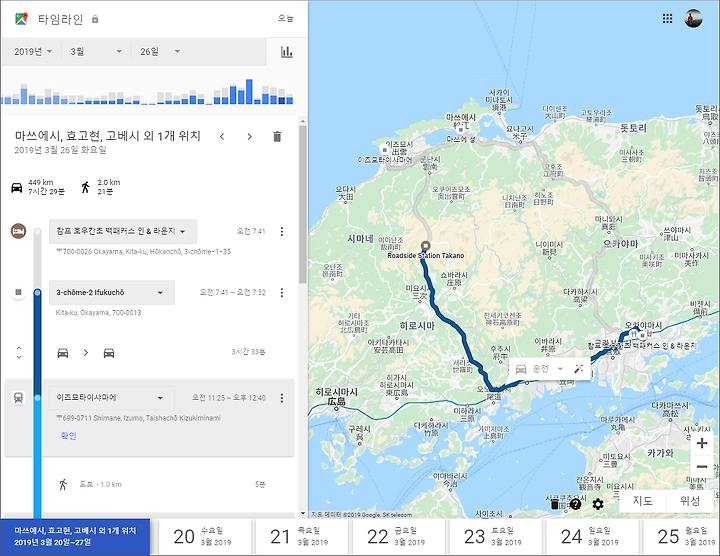Click the 2019년 3월 26일 화요일 date text
Image resolution: width=720 pixels, height=556 pixels.
click(60, 150)
